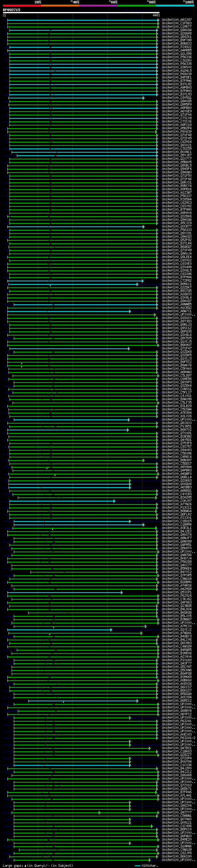Select UniRef100_Q3ZDK8 entry

(177, 352)
